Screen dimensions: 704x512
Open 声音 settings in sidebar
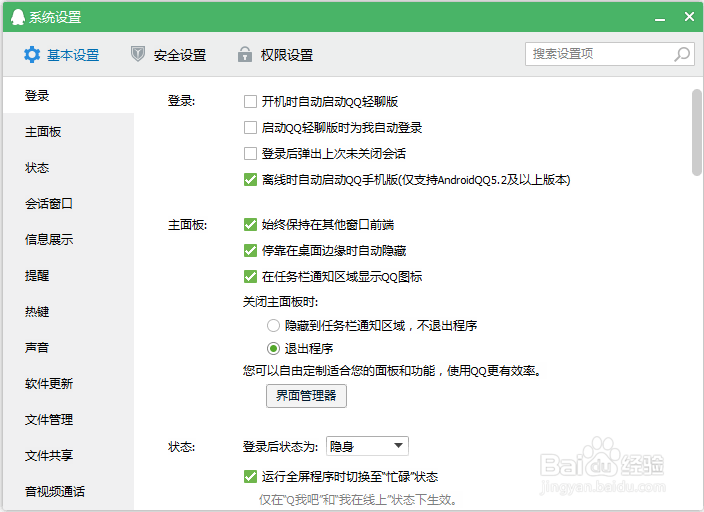click(68, 347)
